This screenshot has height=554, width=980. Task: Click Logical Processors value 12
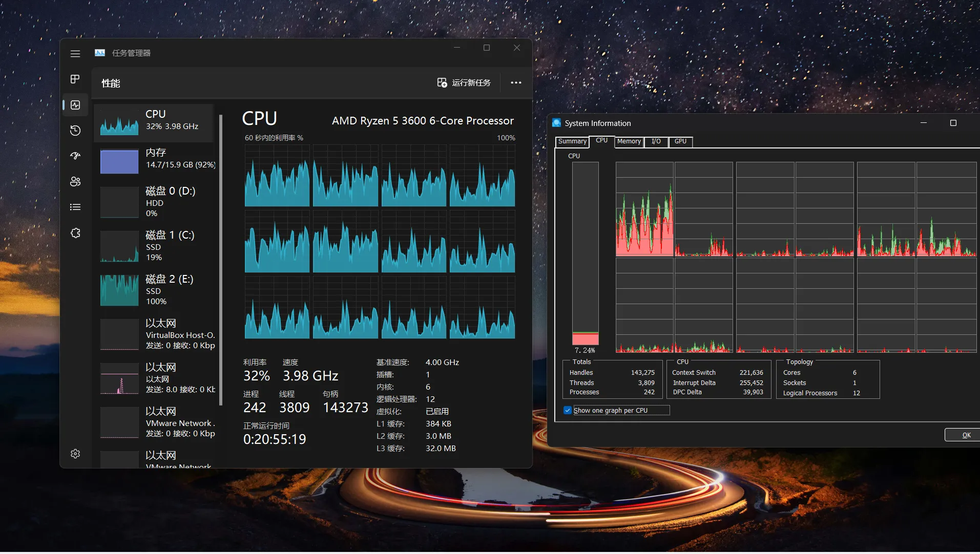click(856, 393)
